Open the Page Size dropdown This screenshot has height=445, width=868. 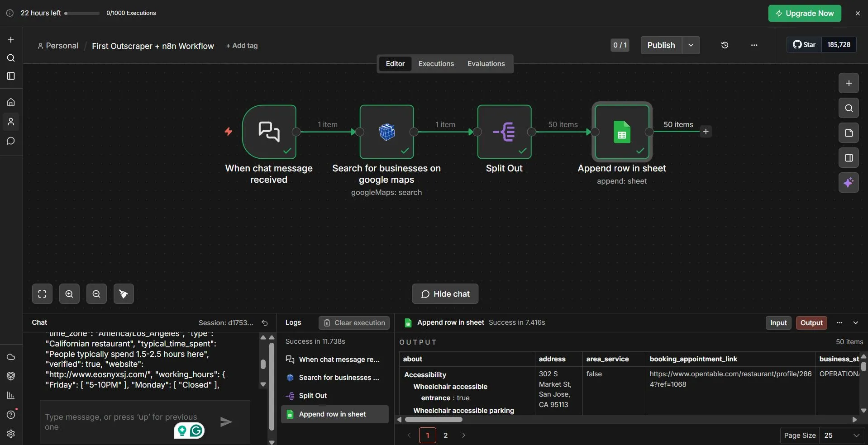841,435
